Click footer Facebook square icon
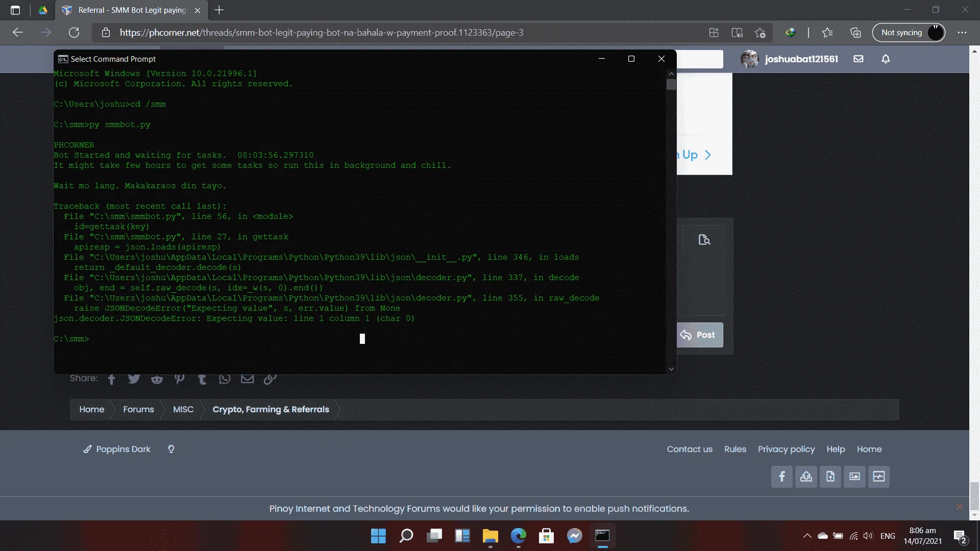980x551 pixels. pyautogui.click(x=782, y=477)
